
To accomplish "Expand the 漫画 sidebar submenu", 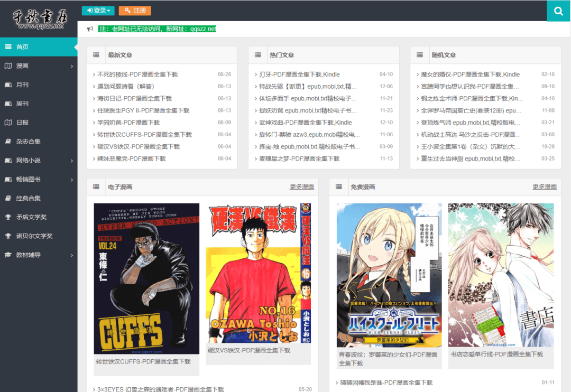I will coord(72,66).
